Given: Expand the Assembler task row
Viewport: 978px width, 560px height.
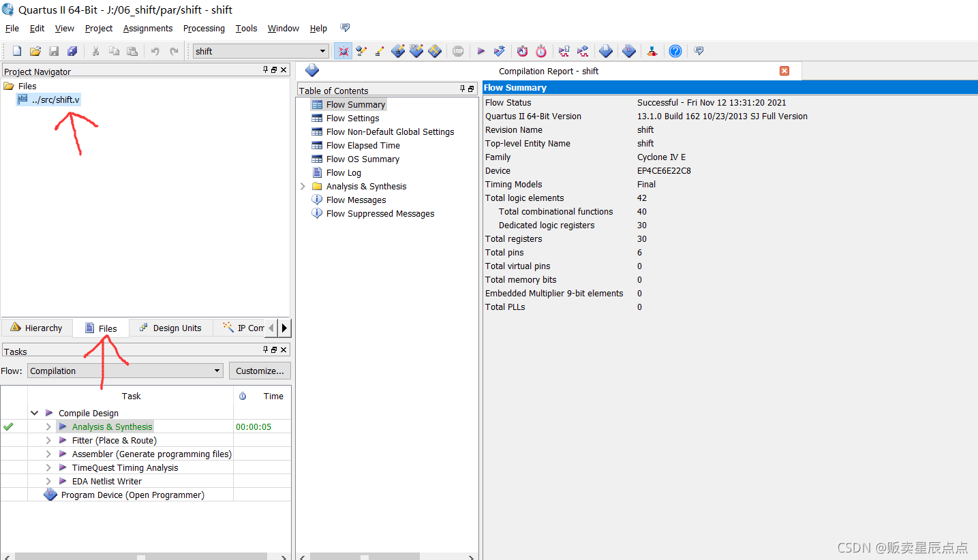Looking at the screenshot, I should (48, 454).
